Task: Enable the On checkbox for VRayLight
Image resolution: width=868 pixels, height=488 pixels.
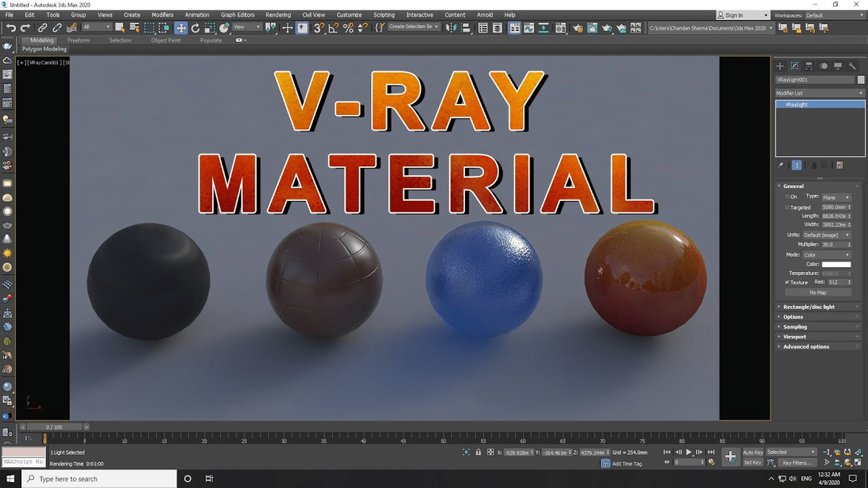Action: [788, 196]
